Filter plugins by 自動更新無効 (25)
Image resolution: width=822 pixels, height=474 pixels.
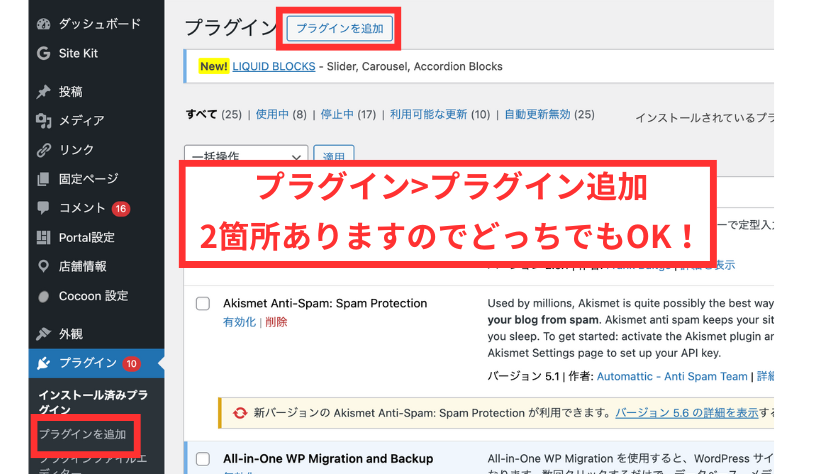point(549,114)
